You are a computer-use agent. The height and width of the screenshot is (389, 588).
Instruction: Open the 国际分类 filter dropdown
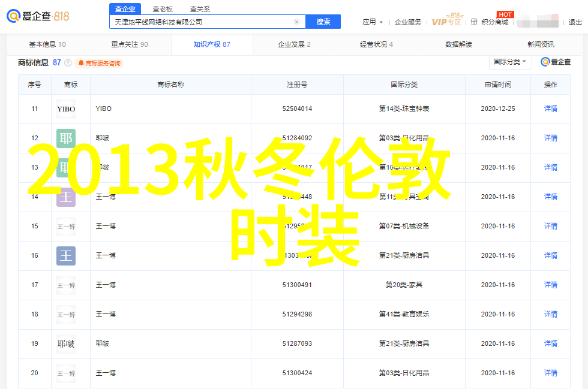pyautogui.click(x=510, y=62)
